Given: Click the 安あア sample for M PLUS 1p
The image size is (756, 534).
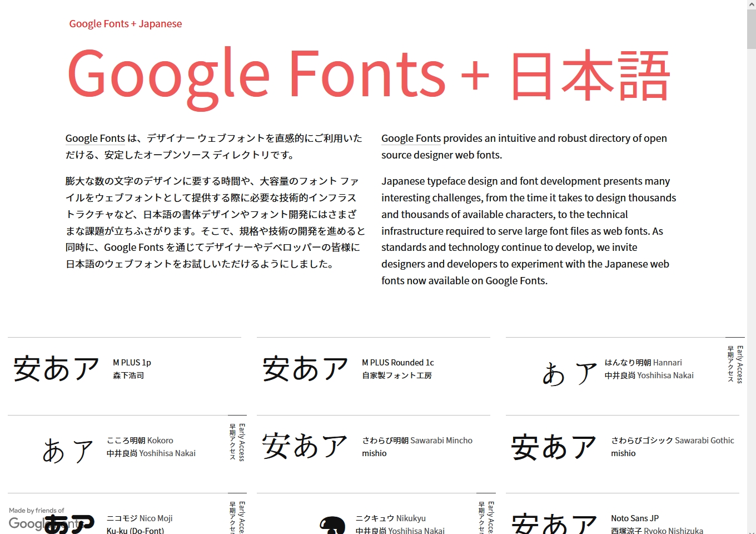Looking at the screenshot, I should coord(56,369).
